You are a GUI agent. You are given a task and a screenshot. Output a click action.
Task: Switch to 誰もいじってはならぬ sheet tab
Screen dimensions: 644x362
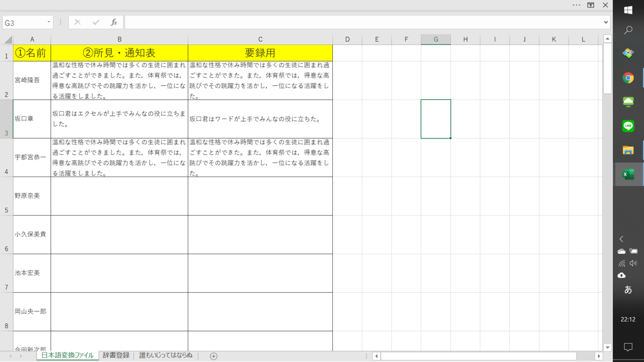166,356
